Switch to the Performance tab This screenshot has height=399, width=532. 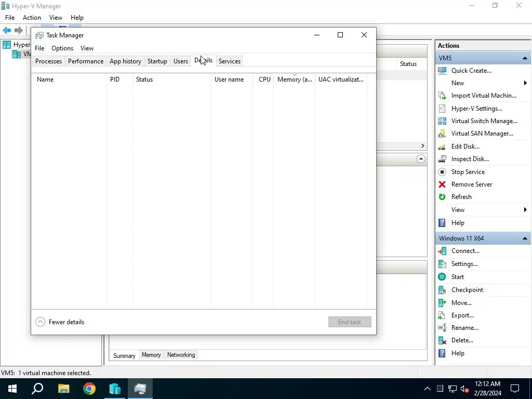coord(86,61)
